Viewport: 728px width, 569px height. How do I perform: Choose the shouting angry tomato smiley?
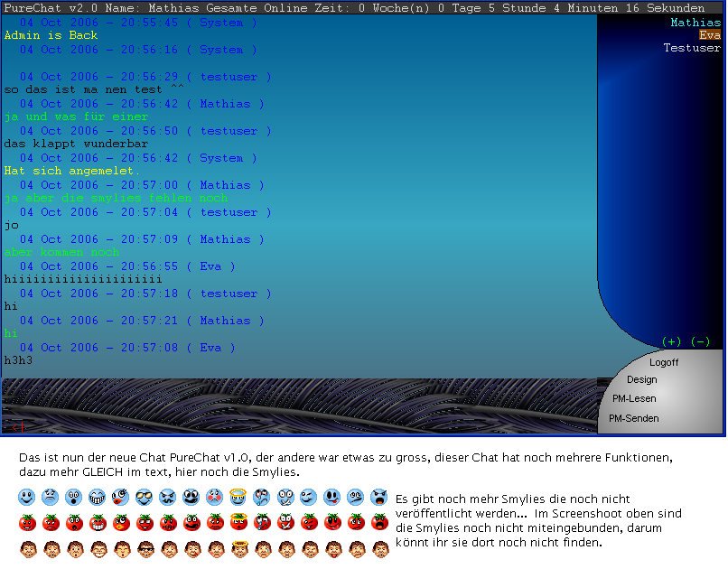tap(379, 522)
